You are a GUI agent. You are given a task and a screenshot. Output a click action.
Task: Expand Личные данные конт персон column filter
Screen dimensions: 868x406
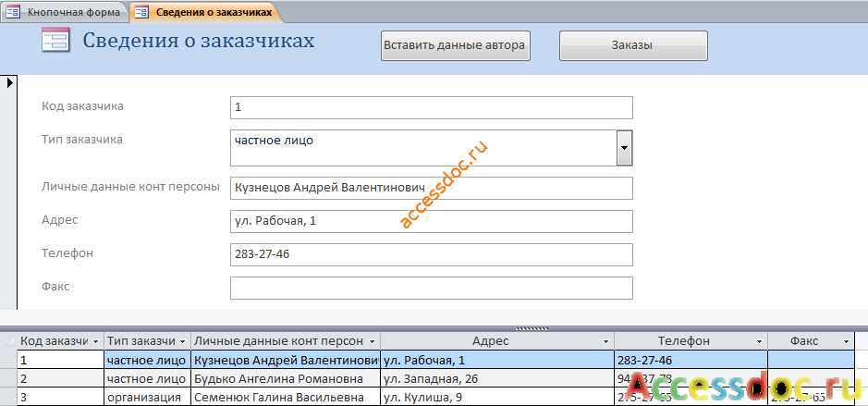click(x=372, y=342)
